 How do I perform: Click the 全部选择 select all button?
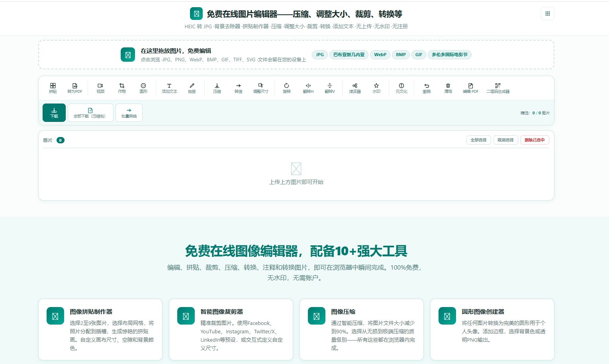coord(479,140)
